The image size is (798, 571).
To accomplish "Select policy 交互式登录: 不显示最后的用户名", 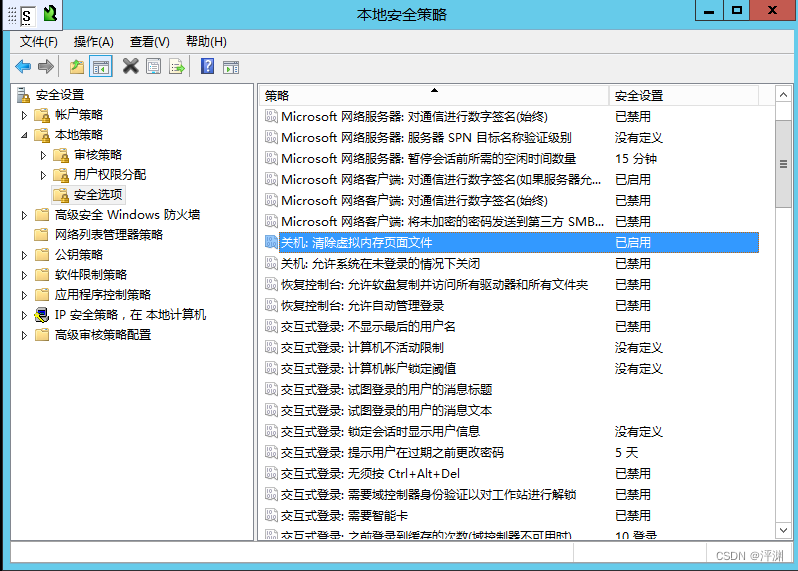I will 368,327.
